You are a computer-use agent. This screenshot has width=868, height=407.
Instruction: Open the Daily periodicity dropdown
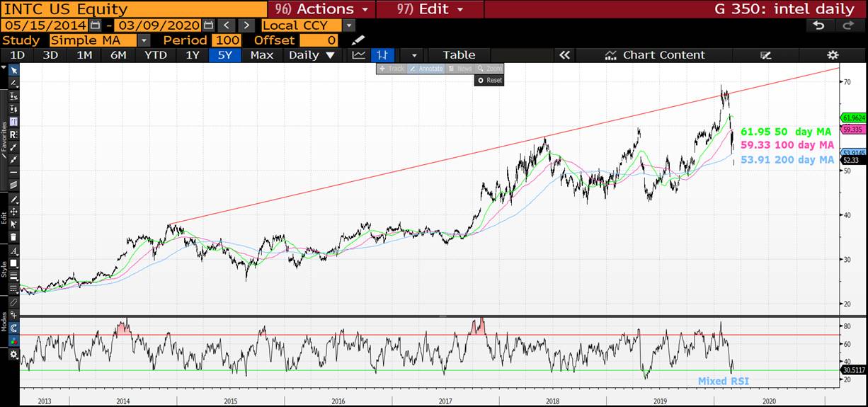(x=312, y=55)
